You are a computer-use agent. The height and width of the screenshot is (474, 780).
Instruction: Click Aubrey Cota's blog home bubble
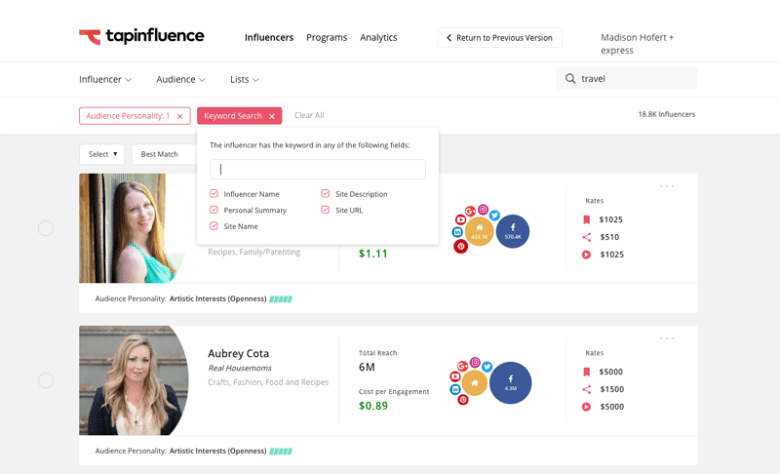click(x=474, y=383)
